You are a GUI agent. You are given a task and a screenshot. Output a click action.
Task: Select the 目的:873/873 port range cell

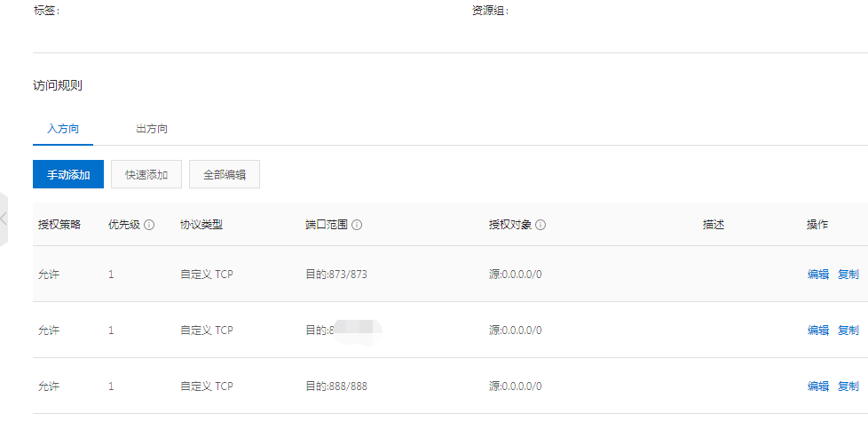(x=336, y=275)
